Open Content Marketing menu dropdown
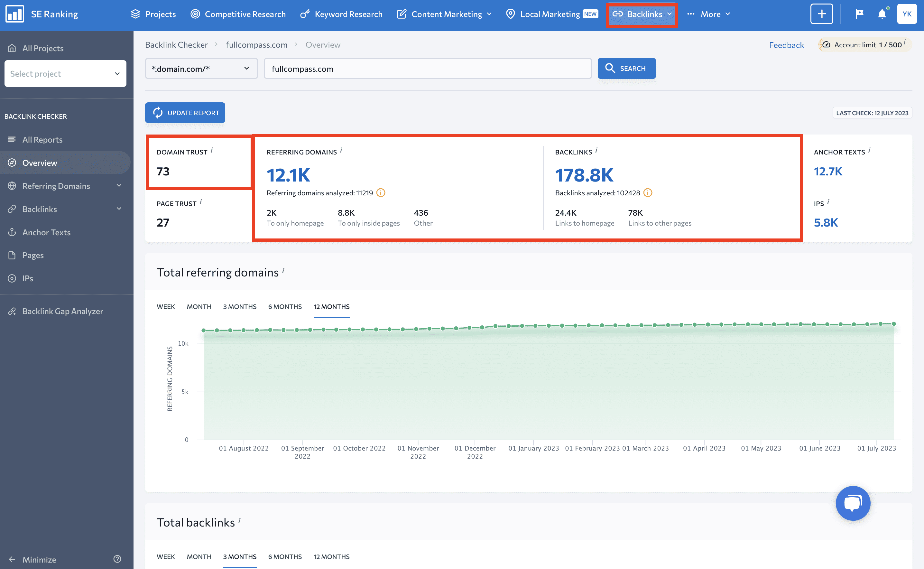The image size is (924, 569). pos(444,14)
